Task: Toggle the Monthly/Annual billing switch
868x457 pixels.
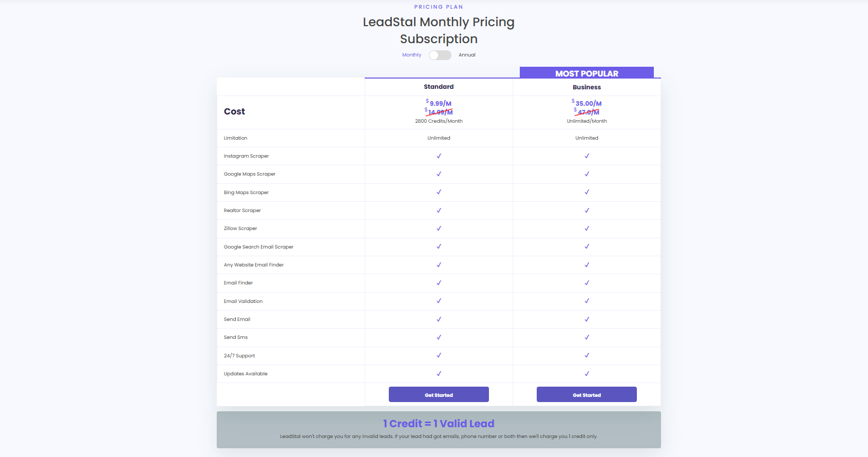Action: 440,55
